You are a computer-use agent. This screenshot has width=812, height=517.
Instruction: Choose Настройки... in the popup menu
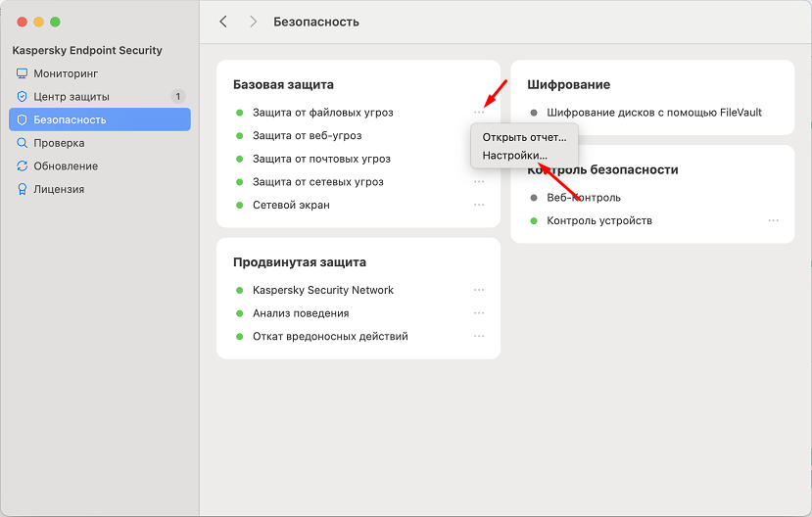[x=515, y=155]
